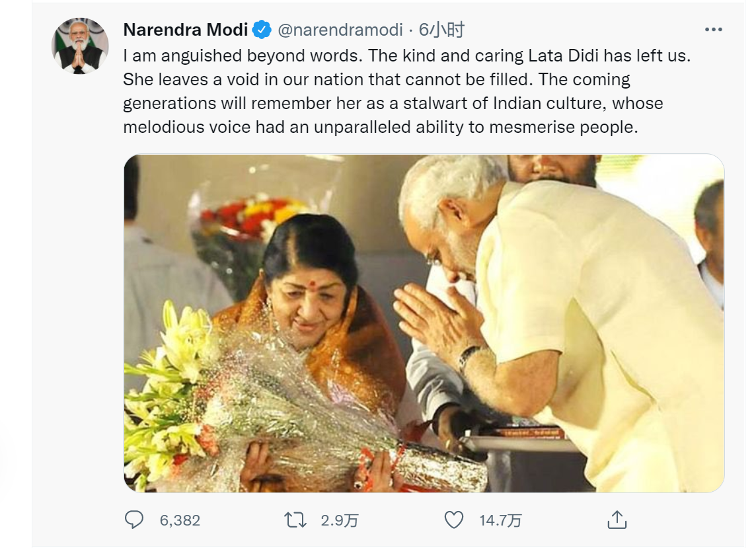
Task: Click the Narendra Modi display name
Action: point(186,30)
